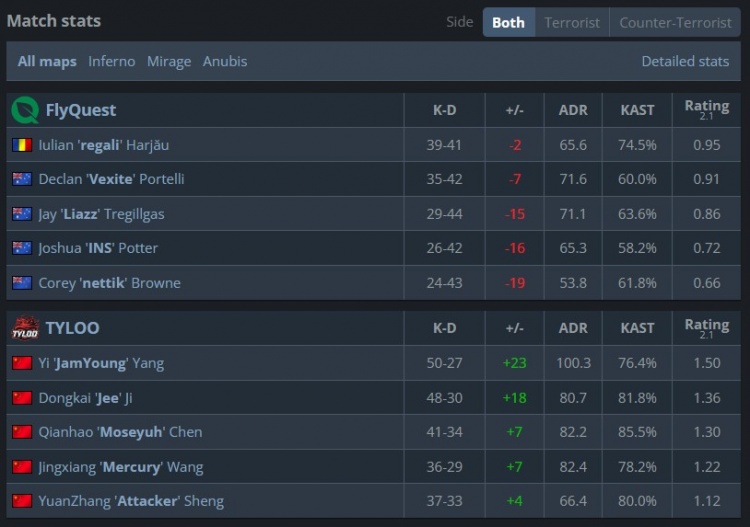Click the FlyQuest team logo icon
Screen dimensions: 750x527
[24, 110]
